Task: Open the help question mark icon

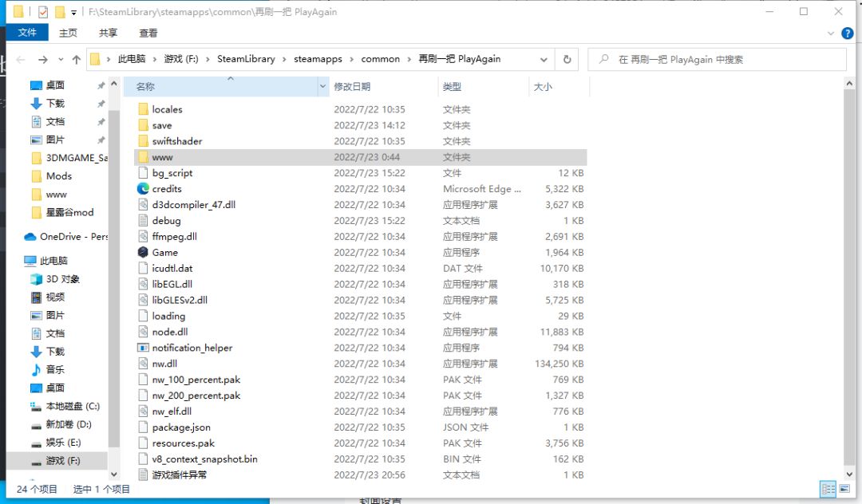Action: [x=848, y=33]
